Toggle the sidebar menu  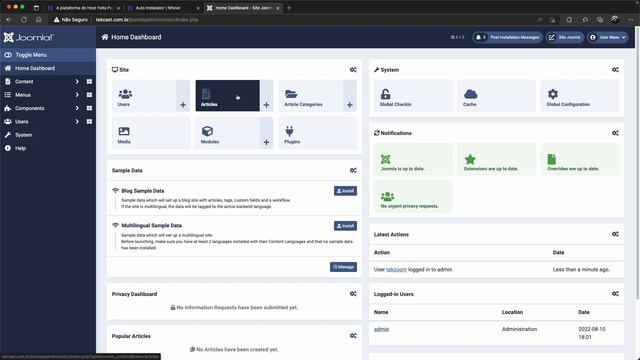click(x=48, y=55)
